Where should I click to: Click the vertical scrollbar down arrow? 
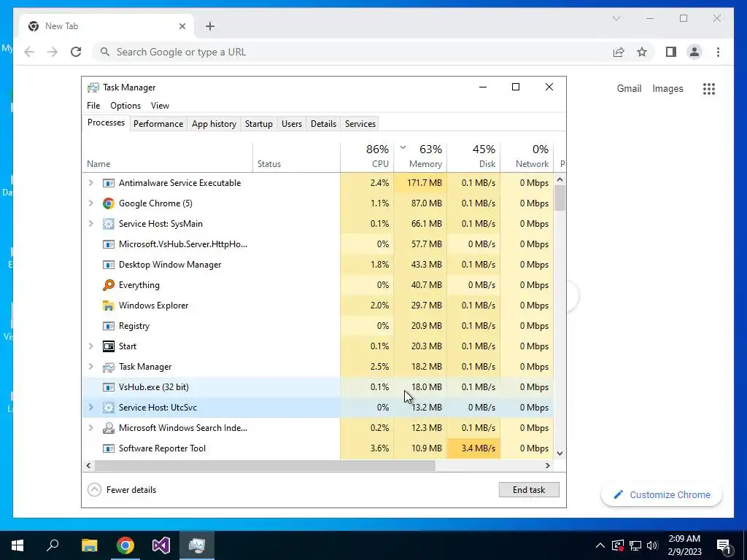click(560, 454)
